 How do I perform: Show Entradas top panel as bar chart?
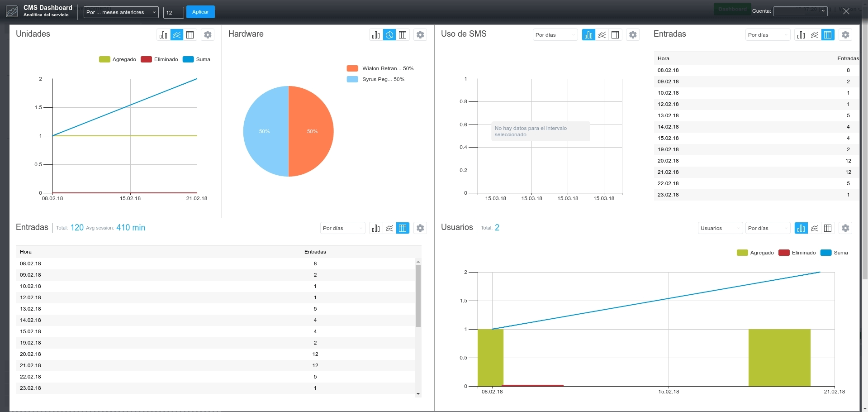pyautogui.click(x=801, y=34)
